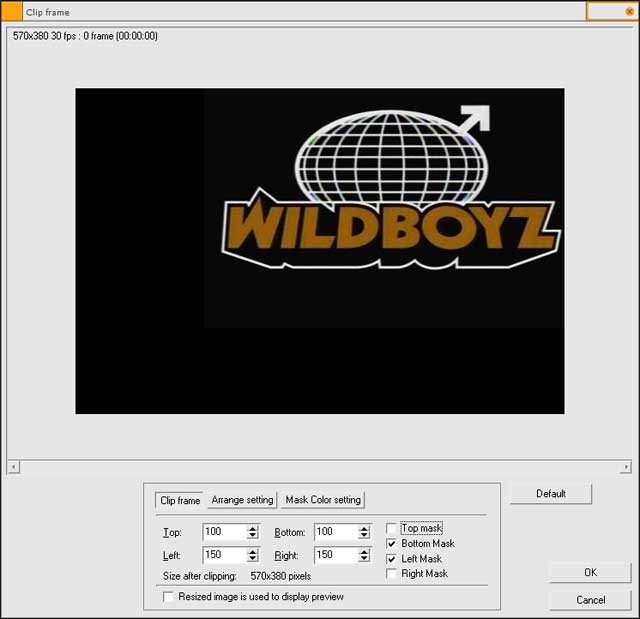Screen dimensions: 640x619
Task: Close the Clip frame dialog
Action: (629, 12)
